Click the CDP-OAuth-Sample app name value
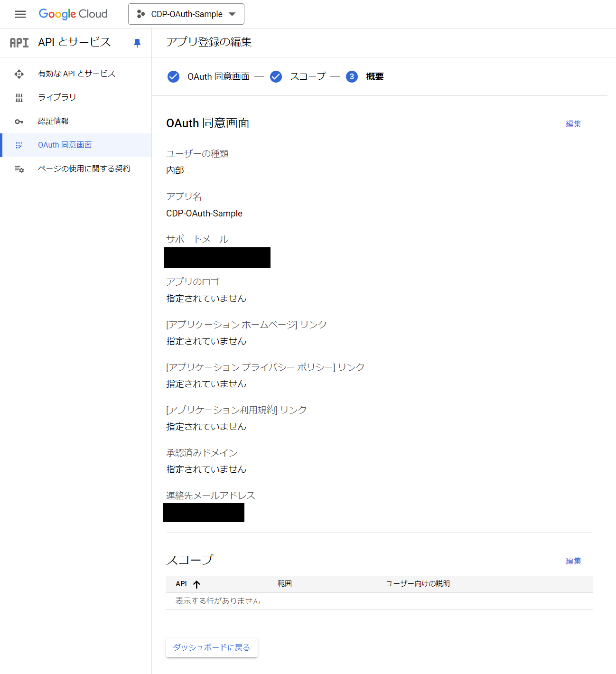616x674 pixels. click(x=204, y=214)
